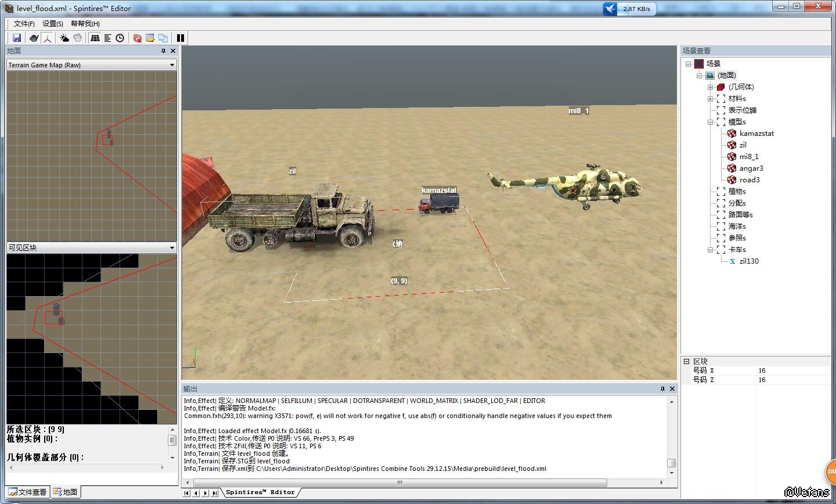Switch to the 地面 bottom tab

(x=65, y=492)
